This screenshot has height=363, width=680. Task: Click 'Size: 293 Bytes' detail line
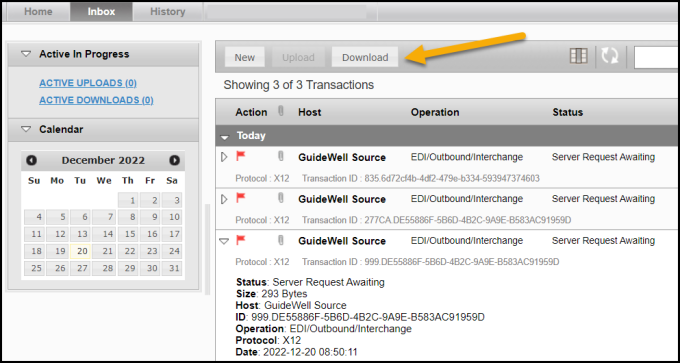271,294
